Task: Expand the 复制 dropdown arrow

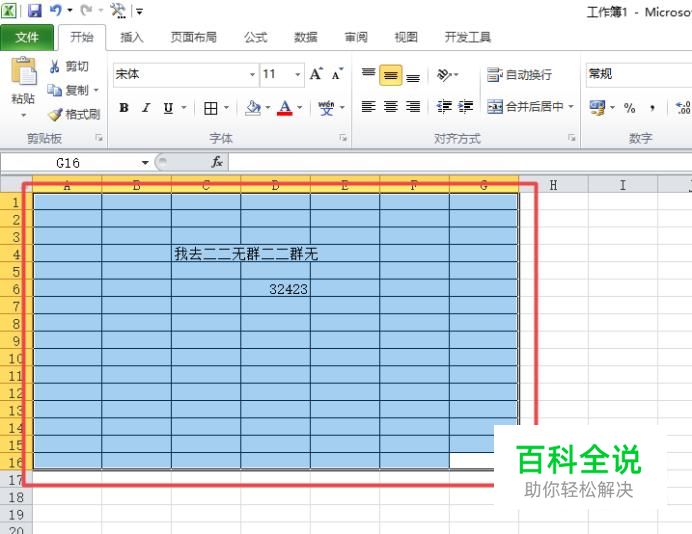Action: point(96,90)
